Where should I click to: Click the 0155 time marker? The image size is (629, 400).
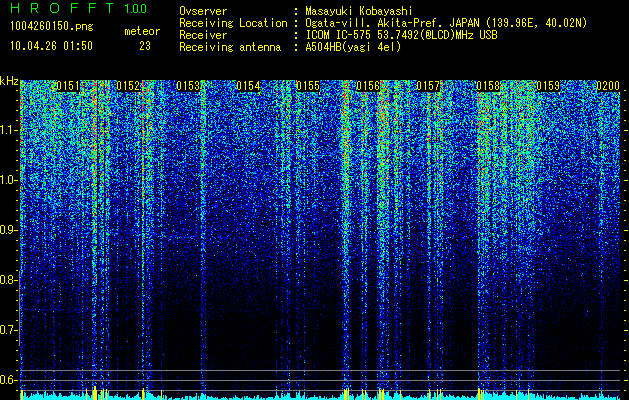[308, 86]
